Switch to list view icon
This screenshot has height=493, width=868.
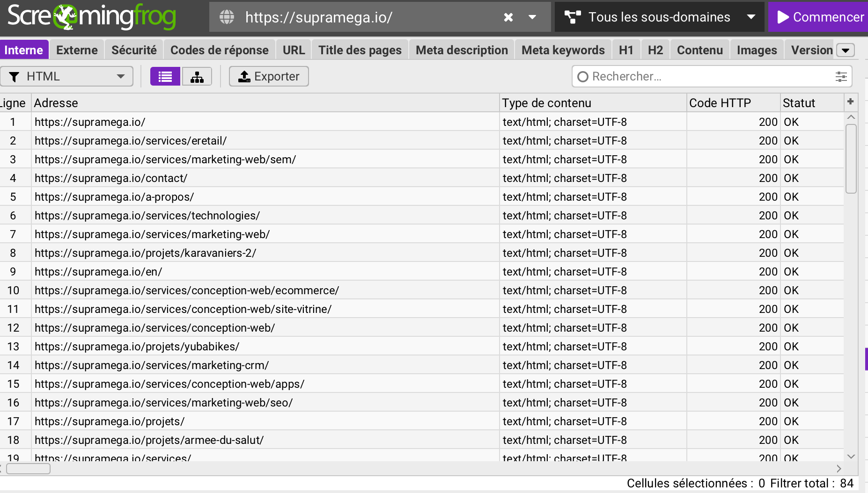coord(165,76)
